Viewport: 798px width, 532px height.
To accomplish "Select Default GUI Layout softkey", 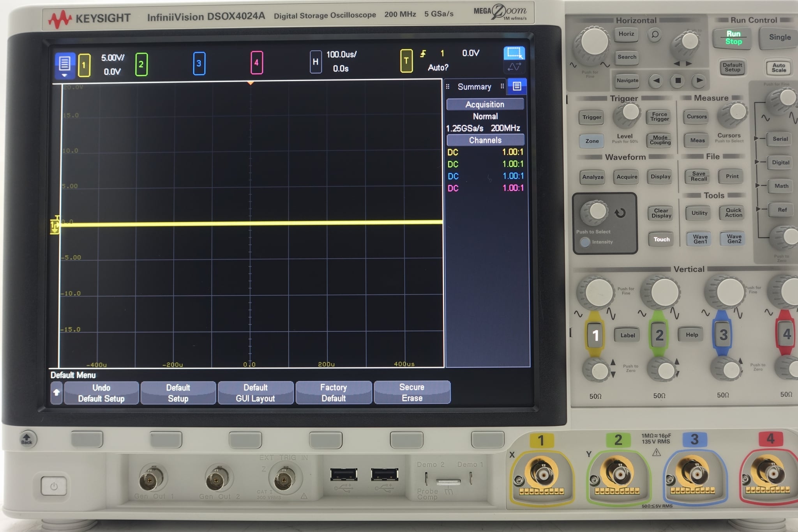I will coord(255,392).
